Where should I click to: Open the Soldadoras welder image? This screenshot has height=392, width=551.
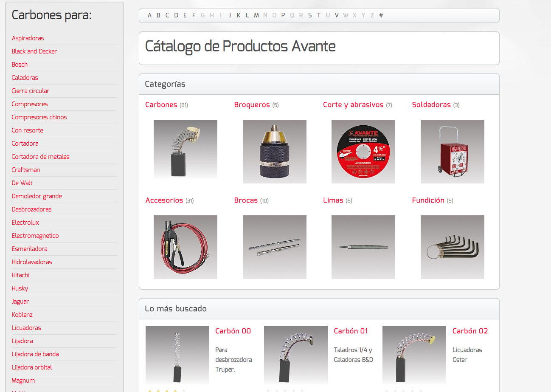[x=453, y=152]
